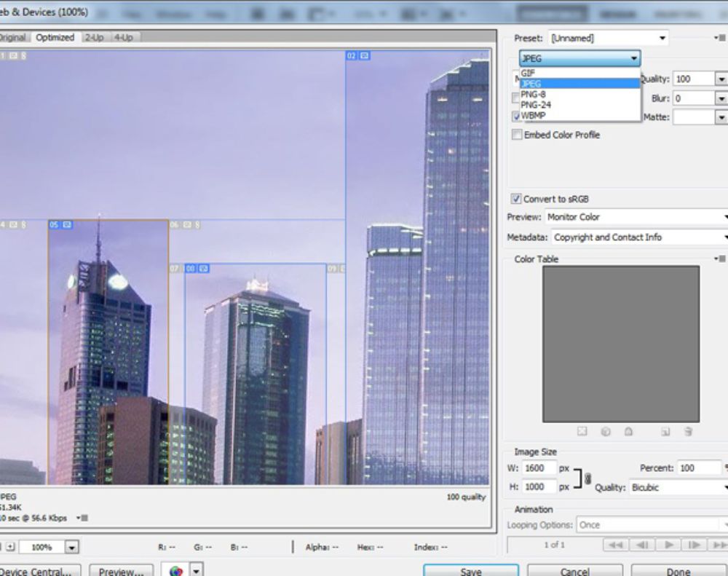Screen dimensions: 728x576
Task: Step to next animation frame
Action: (694, 545)
